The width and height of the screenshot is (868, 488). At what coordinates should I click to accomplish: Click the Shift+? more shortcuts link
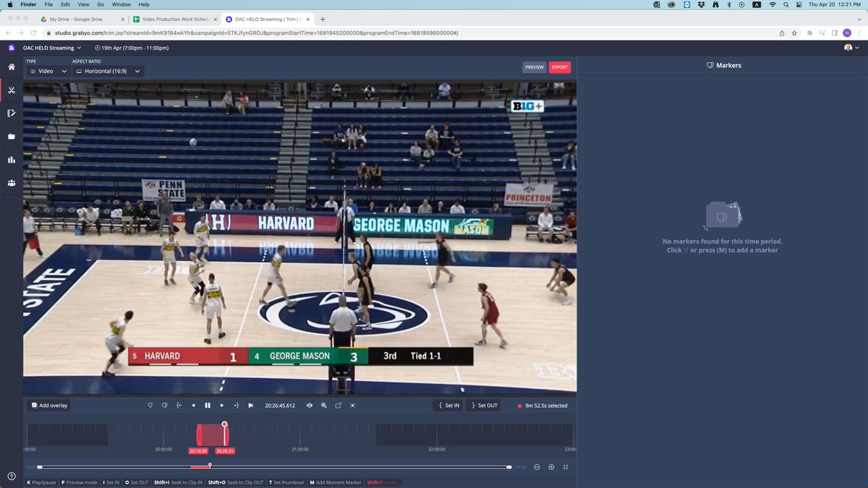[383, 482]
